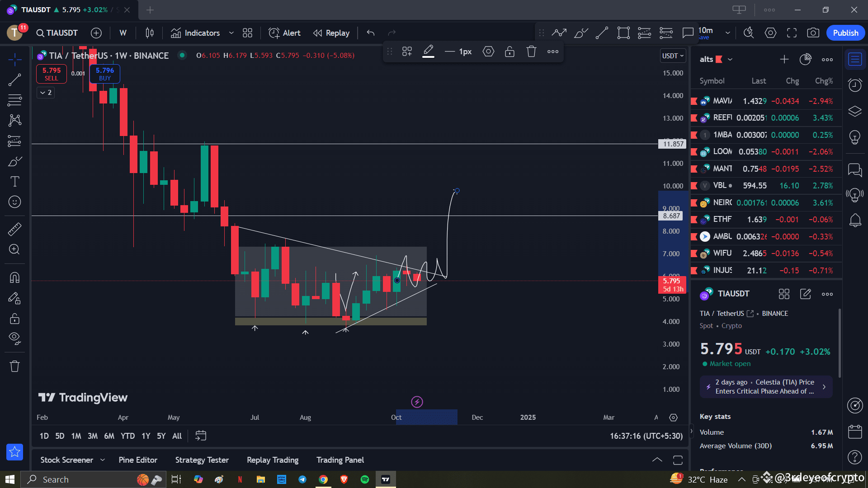The width and height of the screenshot is (868, 488).
Task: Select the Trend Line tool
Action: pos(15,80)
